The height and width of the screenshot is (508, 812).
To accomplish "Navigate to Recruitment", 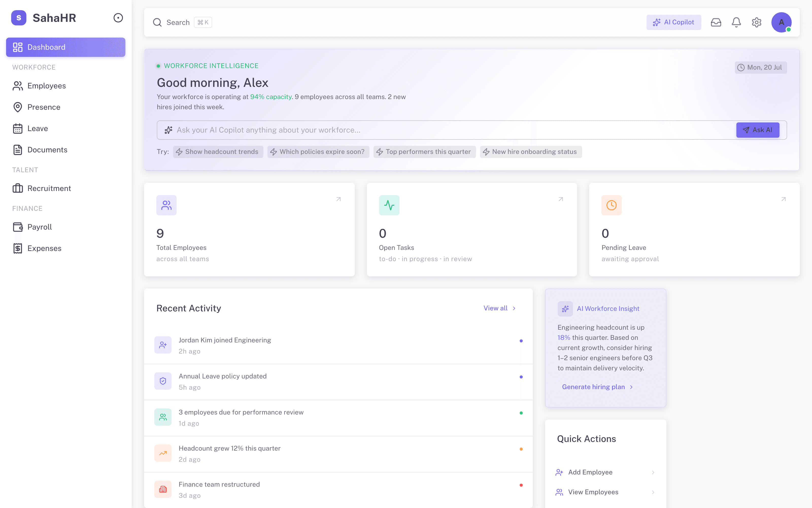I will (66, 188).
